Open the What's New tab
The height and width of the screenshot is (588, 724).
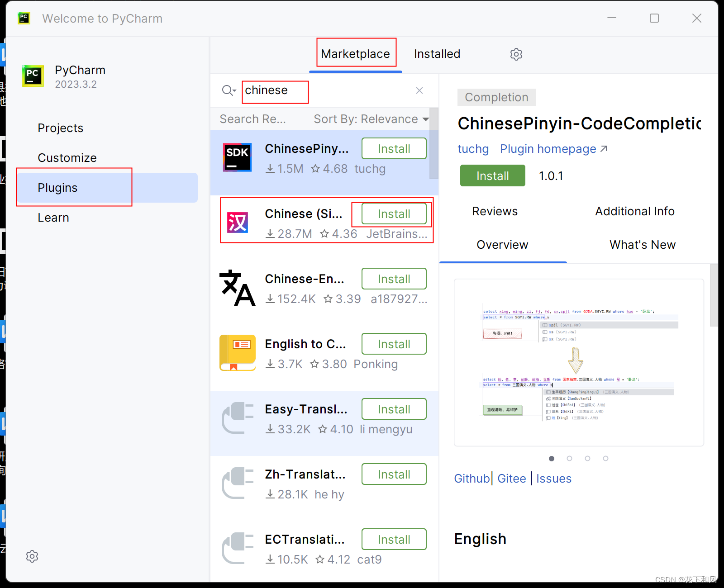(642, 245)
